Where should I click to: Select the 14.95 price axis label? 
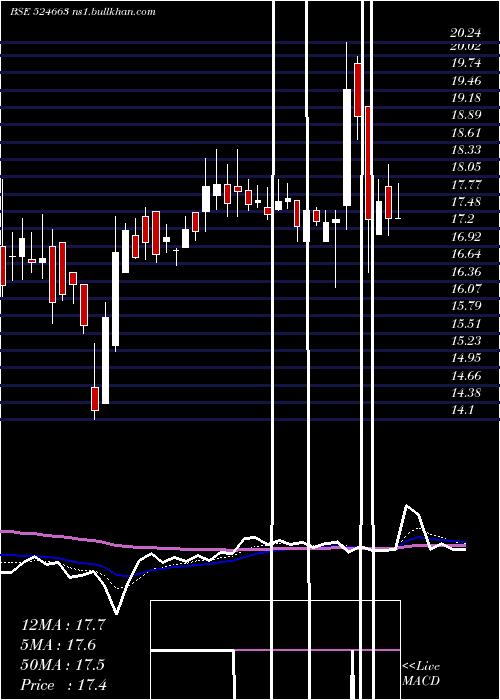[x=466, y=358]
